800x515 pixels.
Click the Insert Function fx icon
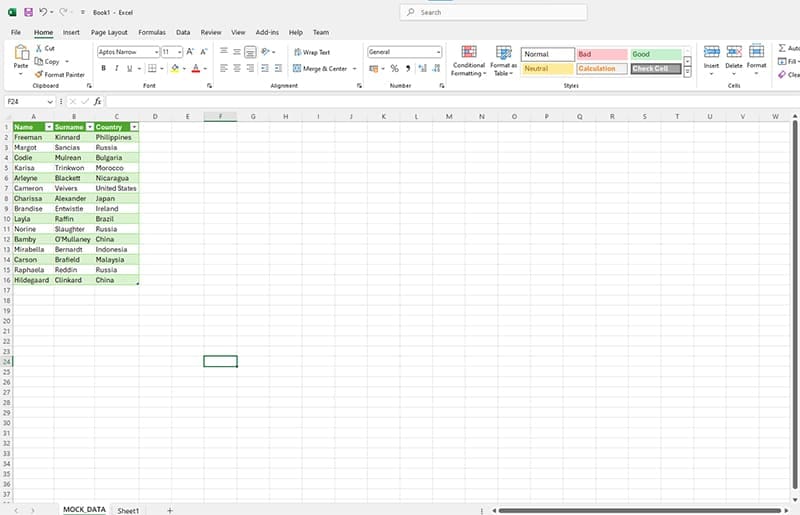tap(98, 102)
